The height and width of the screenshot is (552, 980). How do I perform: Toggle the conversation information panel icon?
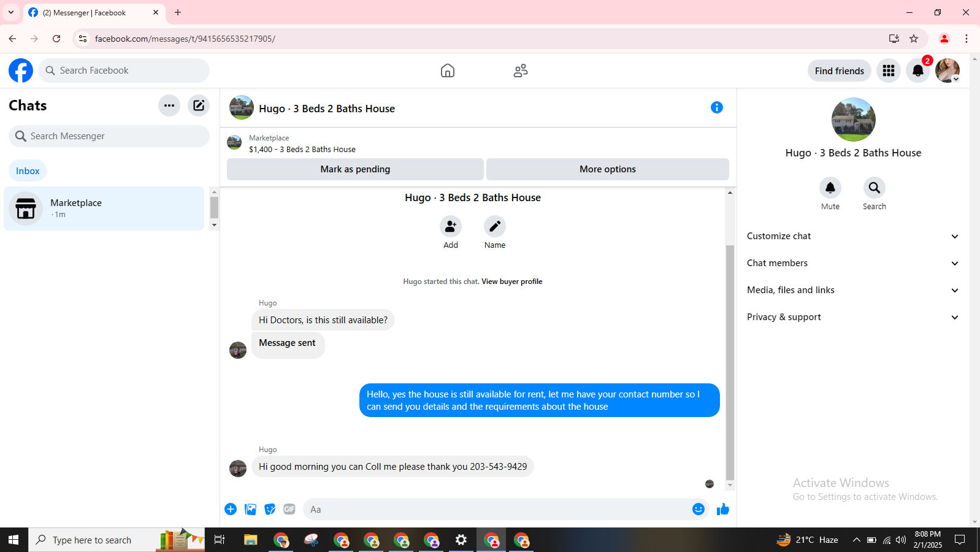coord(717,107)
